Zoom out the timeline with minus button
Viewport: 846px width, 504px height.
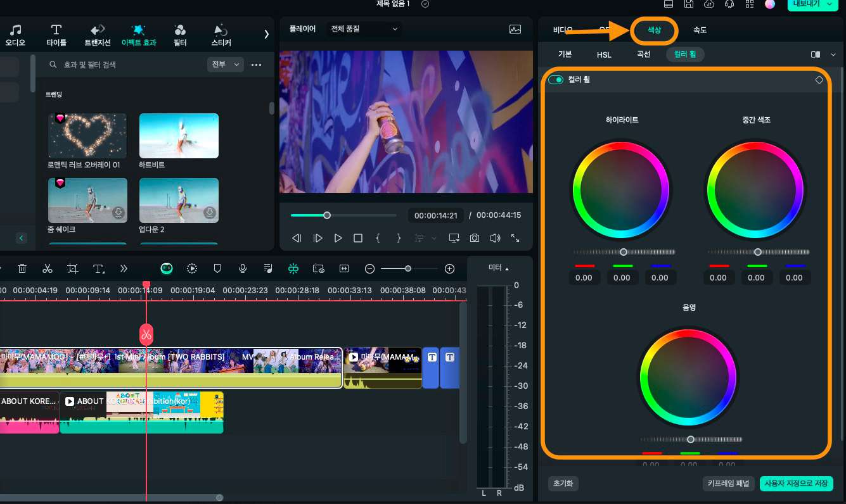pos(370,268)
